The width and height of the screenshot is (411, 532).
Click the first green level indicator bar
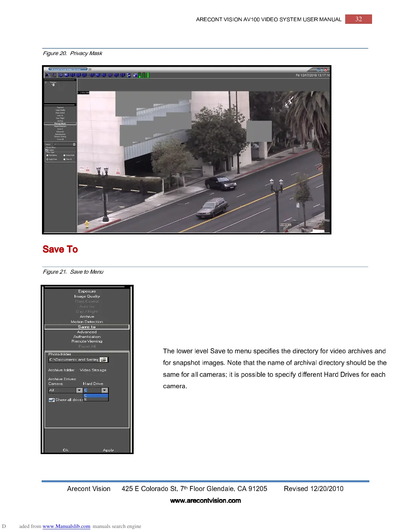[x=140, y=75]
